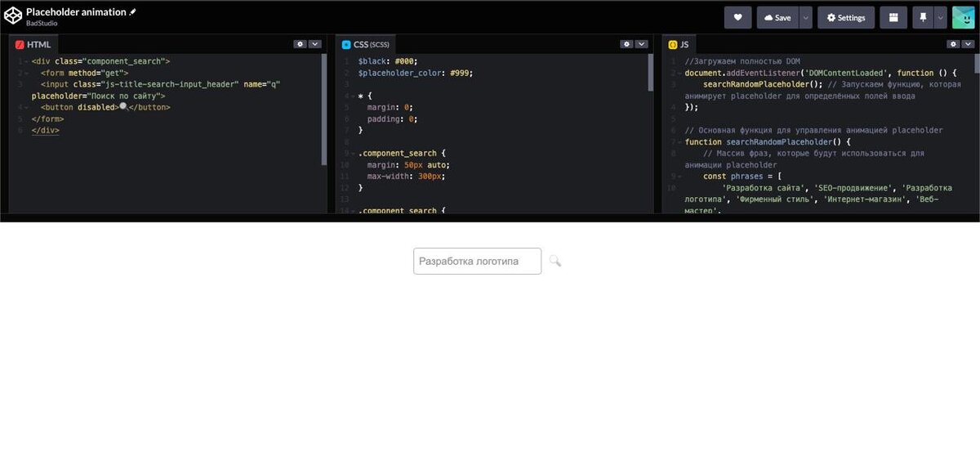The height and width of the screenshot is (461, 980).
Task: Click 'searchRandomPlaceholder();' call in JS line 3
Action: (x=763, y=84)
